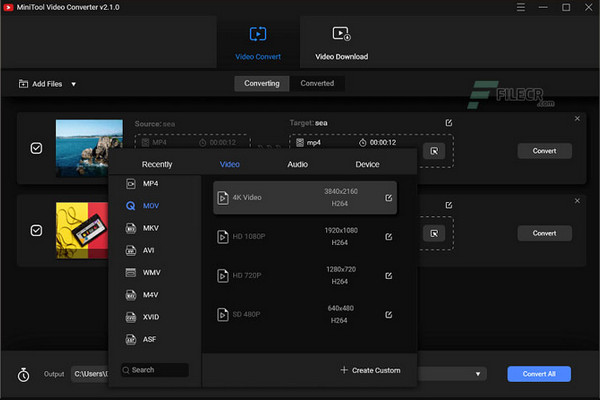
Task: Click the Convert All button
Action: pos(539,374)
